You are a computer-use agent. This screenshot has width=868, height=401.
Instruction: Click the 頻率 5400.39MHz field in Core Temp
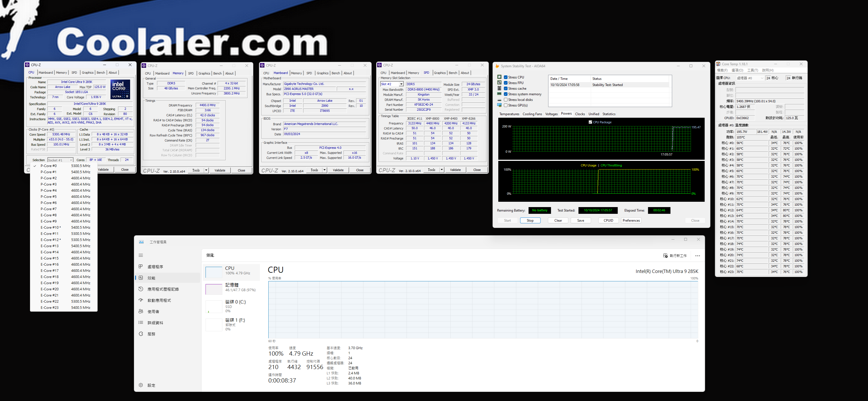tap(770, 101)
